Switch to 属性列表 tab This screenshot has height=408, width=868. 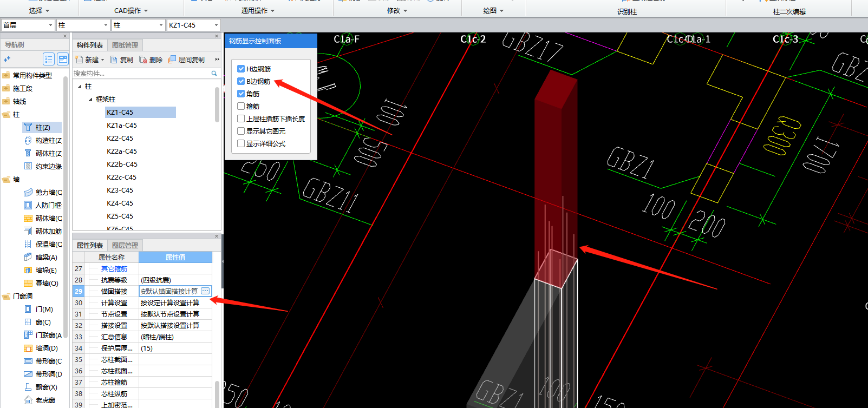point(90,245)
